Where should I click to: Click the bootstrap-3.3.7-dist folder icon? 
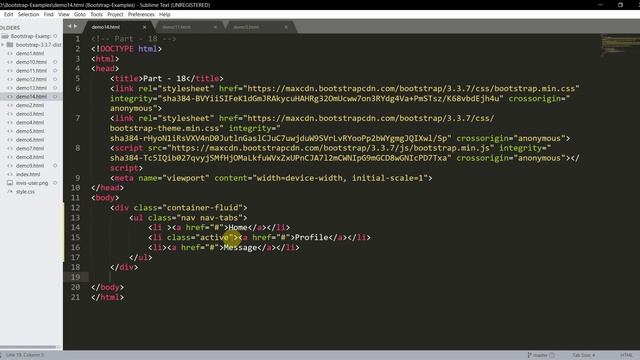10,44
